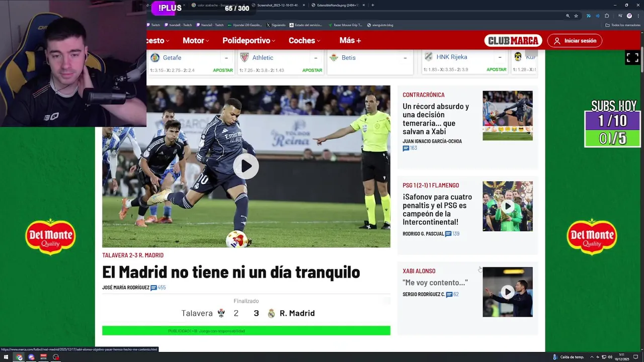Open a new browser tab
Screen dimensions: 644x362
tap(372, 5)
